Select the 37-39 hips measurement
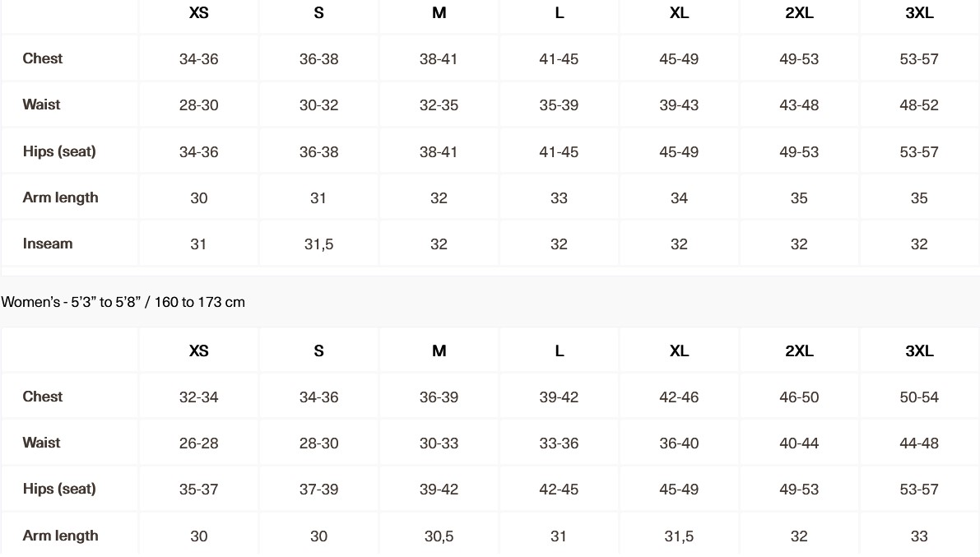Viewport: 980px width, 557px height. point(318,490)
